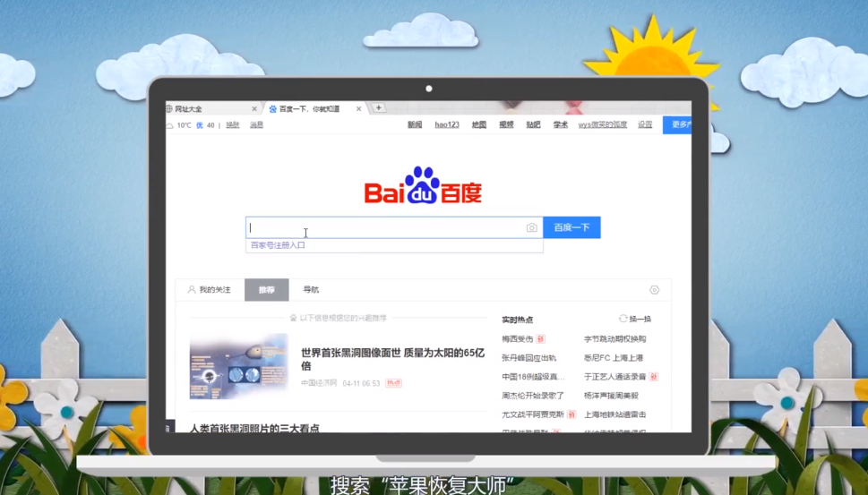The height and width of the screenshot is (495, 868).
Task: Open hot topic 杨洋声援周美毅
Action: click(x=611, y=396)
